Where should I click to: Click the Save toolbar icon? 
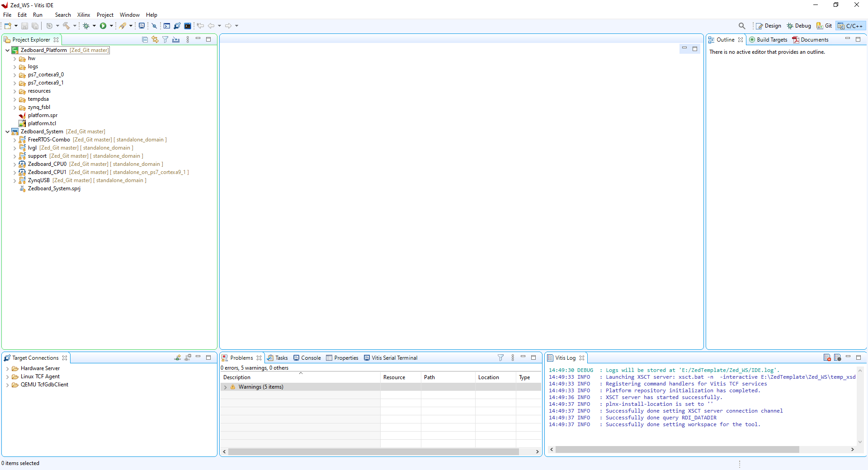click(24, 26)
